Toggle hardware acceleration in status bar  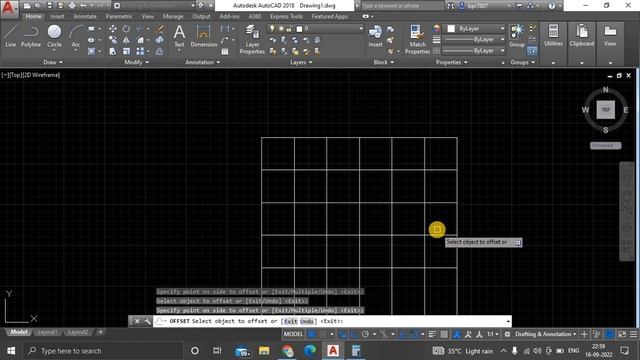(x=609, y=334)
